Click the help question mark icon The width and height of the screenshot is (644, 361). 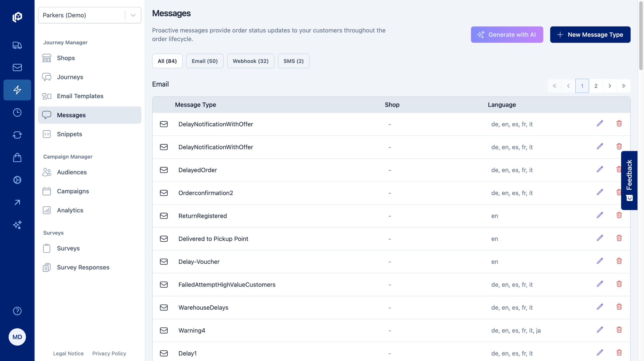click(17, 311)
